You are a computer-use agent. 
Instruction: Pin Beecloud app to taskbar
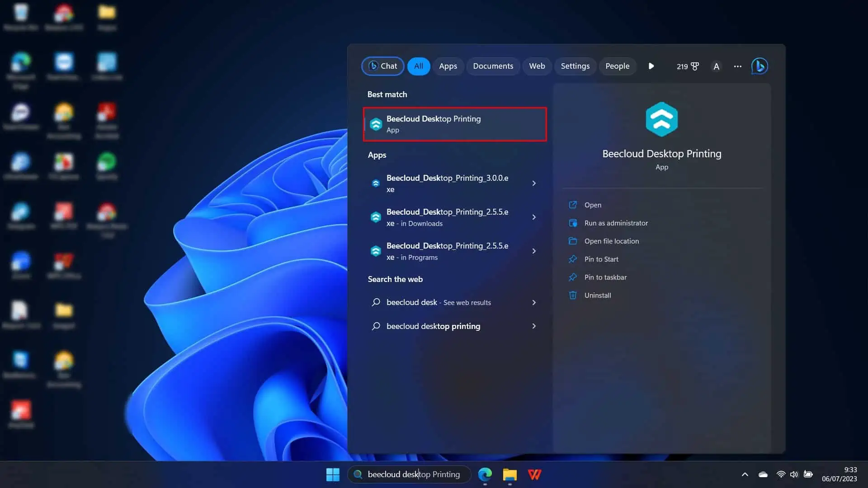[x=605, y=277]
